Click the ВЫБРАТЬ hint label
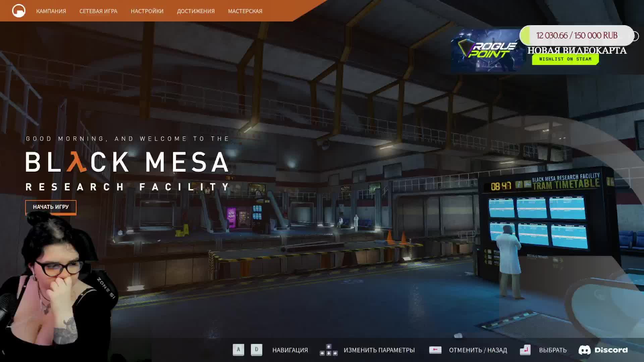Image resolution: width=644 pixels, height=362 pixels. click(x=552, y=350)
